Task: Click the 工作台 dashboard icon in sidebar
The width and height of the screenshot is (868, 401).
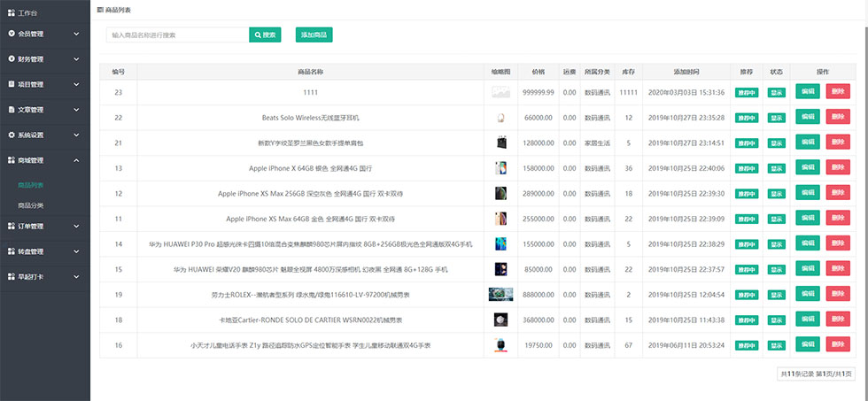Action: [x=12, y=12]
